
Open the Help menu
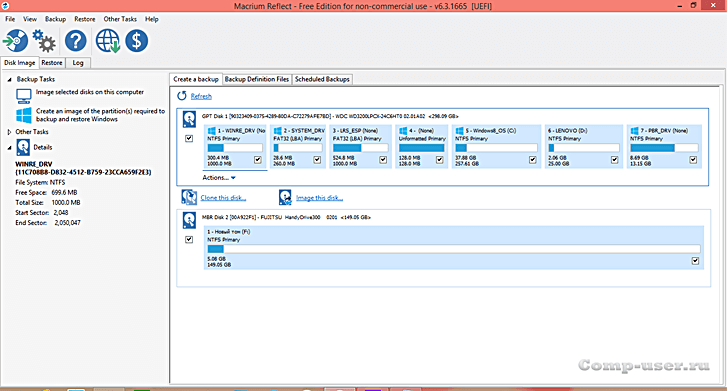tap(151, 19)
